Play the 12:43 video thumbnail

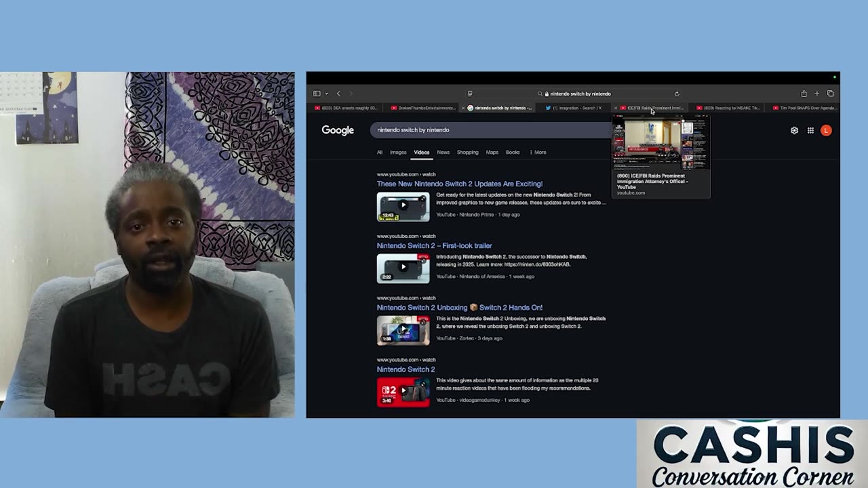pos(403,207)
